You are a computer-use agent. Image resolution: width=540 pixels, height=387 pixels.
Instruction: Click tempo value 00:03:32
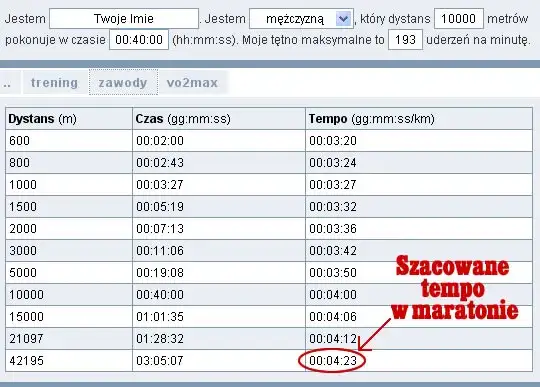[333, 207]
